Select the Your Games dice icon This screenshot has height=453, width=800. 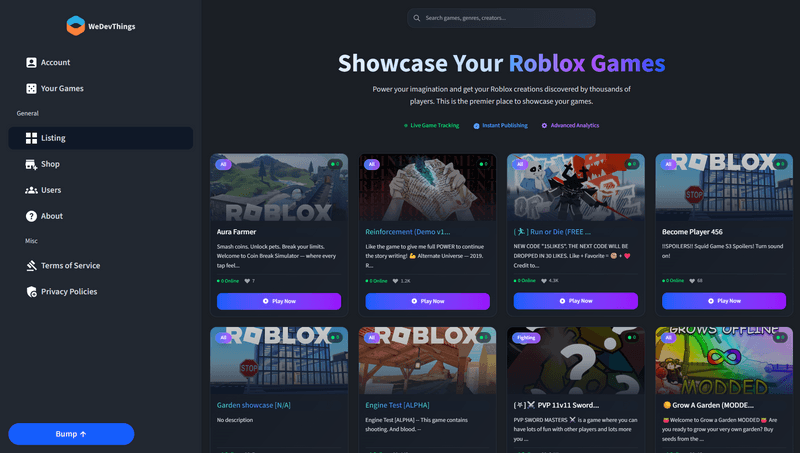pyautogui.click(x=31, y=88)
